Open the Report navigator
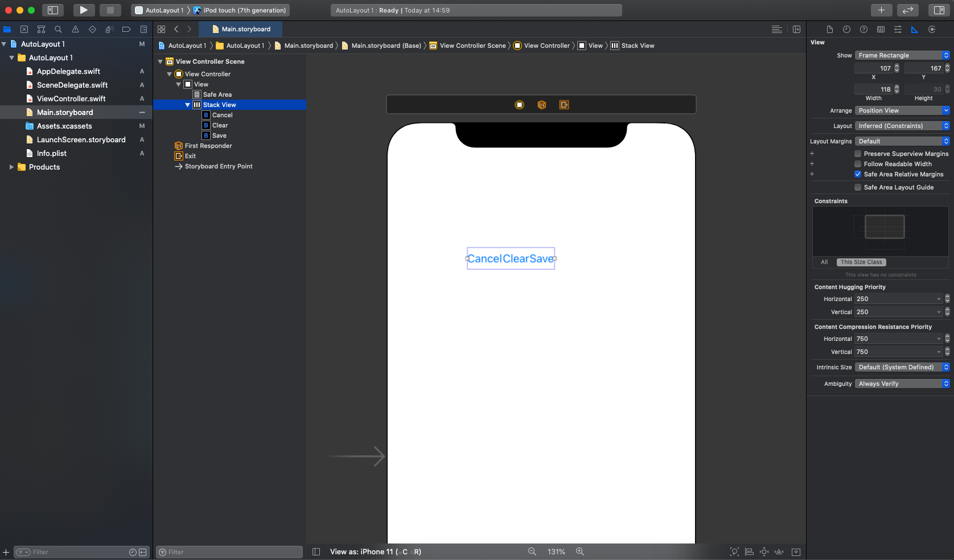The image size is (954, 560). pyautogui.click(x=143, y=29)
